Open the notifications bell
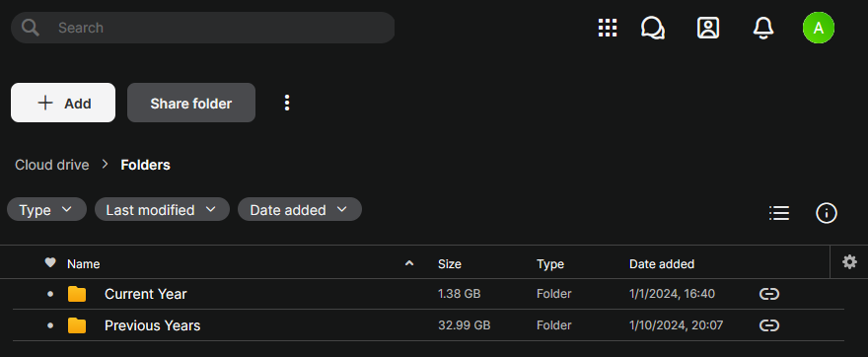Image resolution: width=868 pixels, height=357 pixels. (x=763, y=28)
